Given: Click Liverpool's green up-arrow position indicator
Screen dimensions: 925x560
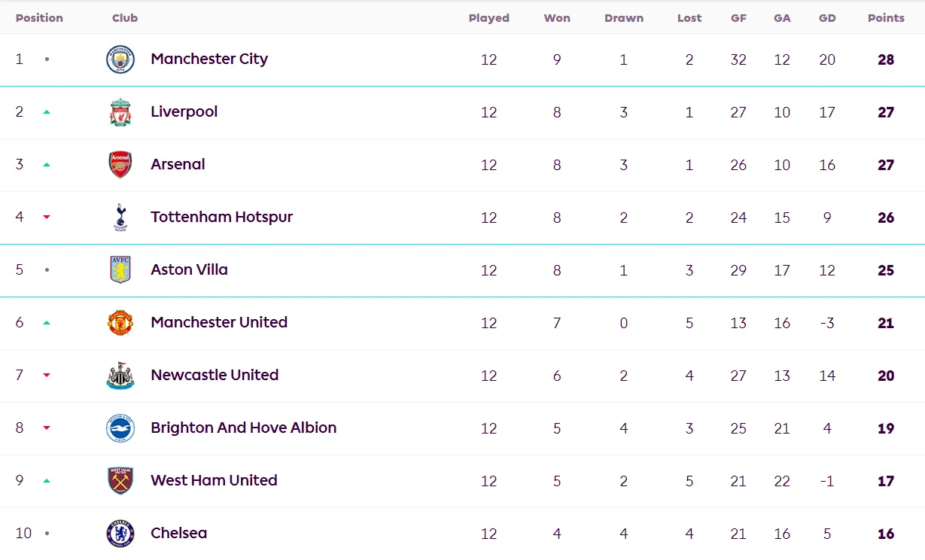Looking at the screenshot, I should (x=47, y=112).
